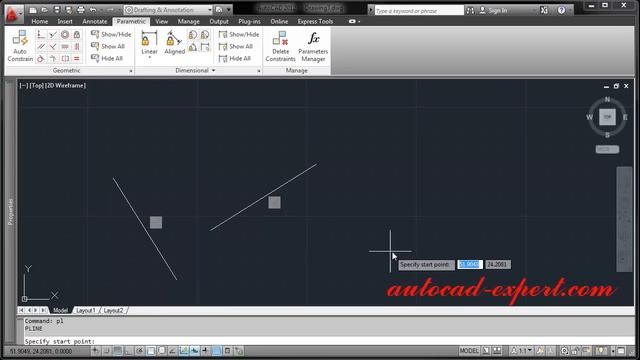640x360 pixels.
Task: Select the Coincident geometric constraint icon
Action: tap(41, 35)
